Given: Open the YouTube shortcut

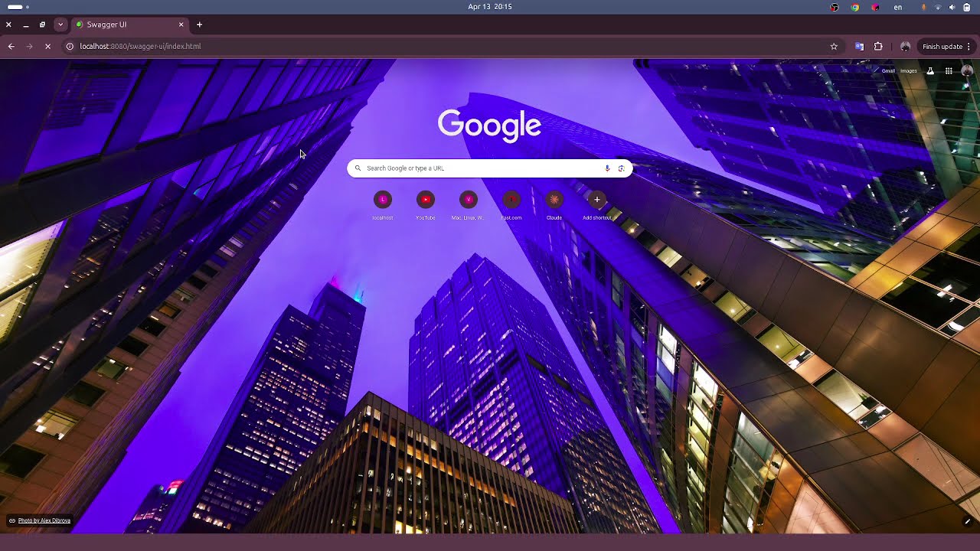Looking at the screenshot, I should coord(426,201).
